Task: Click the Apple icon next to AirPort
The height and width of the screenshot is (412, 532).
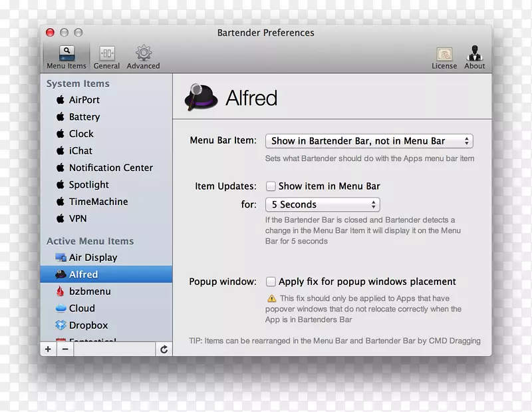Action: [61, 100]
